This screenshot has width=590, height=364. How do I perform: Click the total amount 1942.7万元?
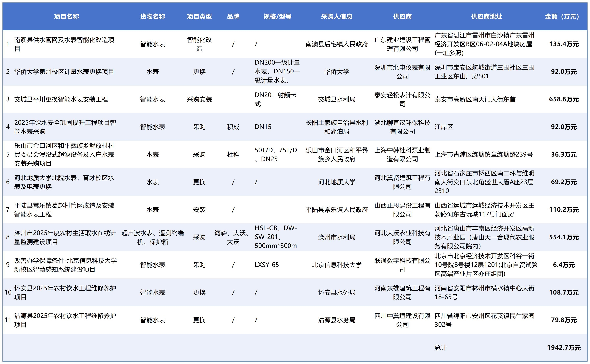click(x=564, y=348)
